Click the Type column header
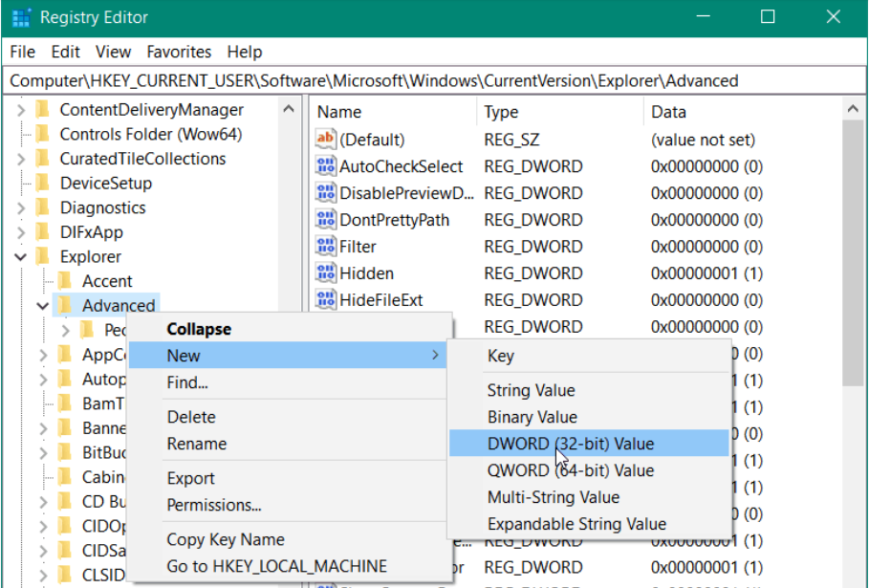This screenshot has height=588, width=869. tap(501, 112)
